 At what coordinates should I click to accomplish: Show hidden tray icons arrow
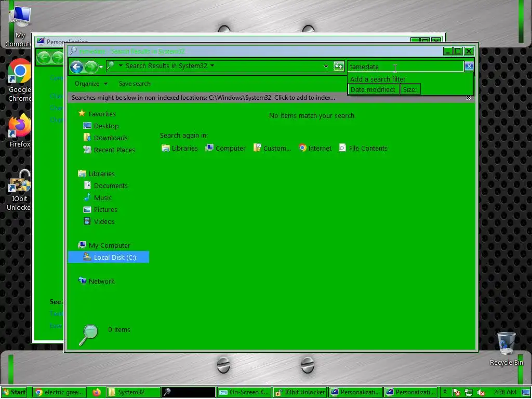click(x=445, y=392)
